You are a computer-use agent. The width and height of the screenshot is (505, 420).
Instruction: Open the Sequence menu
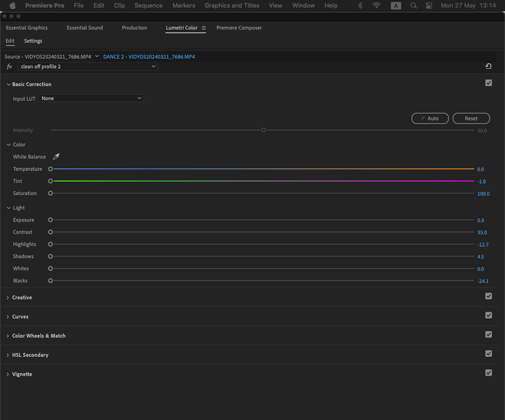(149, 6)
